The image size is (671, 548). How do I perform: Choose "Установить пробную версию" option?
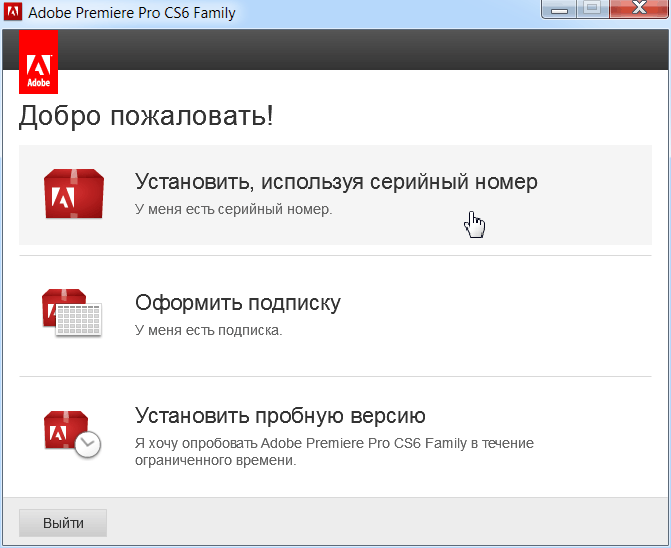click(x=336, y=436)
